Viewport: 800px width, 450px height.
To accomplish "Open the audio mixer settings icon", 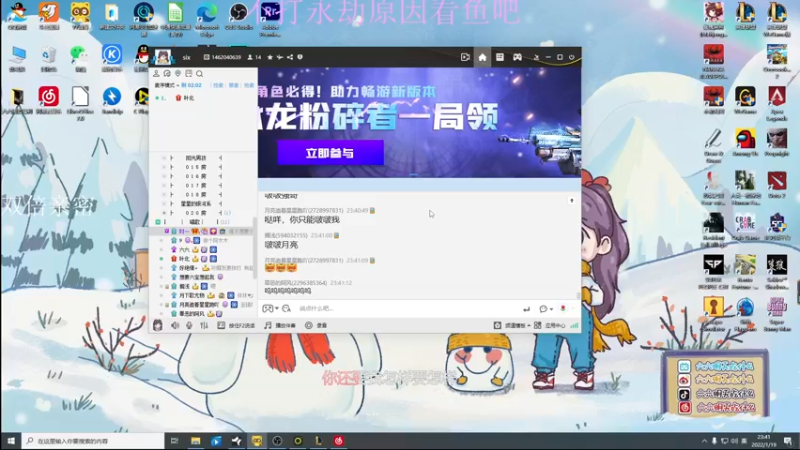I will [204, 325].
